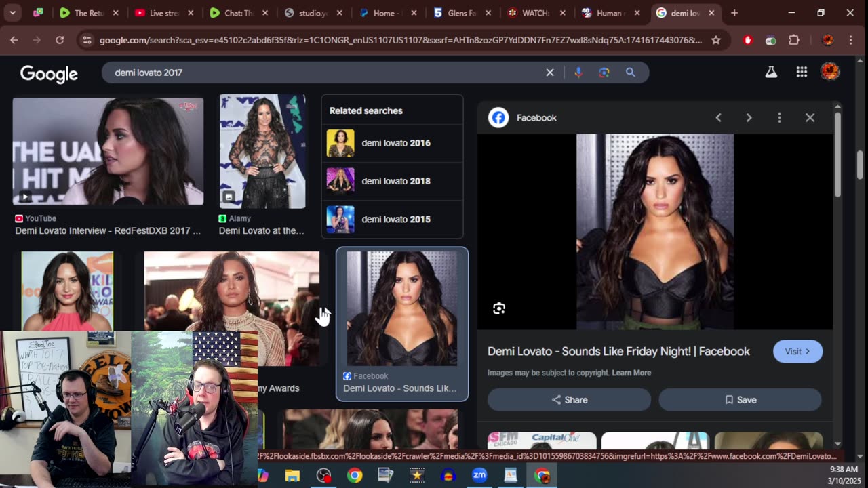Screen dimensions: 868x488
Task: Open the Capital One related image thumbnail
Action: coord(542,441)
